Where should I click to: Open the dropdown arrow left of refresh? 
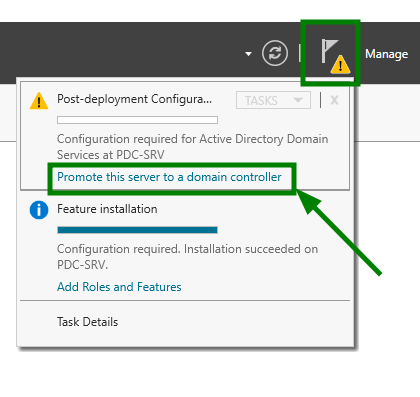(x=248, y=53)
